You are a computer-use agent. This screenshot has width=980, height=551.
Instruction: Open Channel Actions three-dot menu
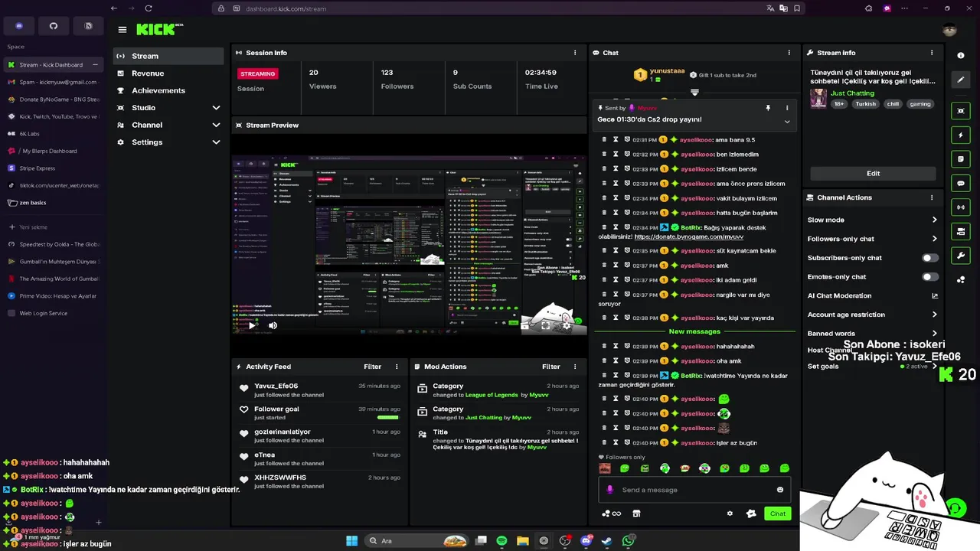(932, 197)
